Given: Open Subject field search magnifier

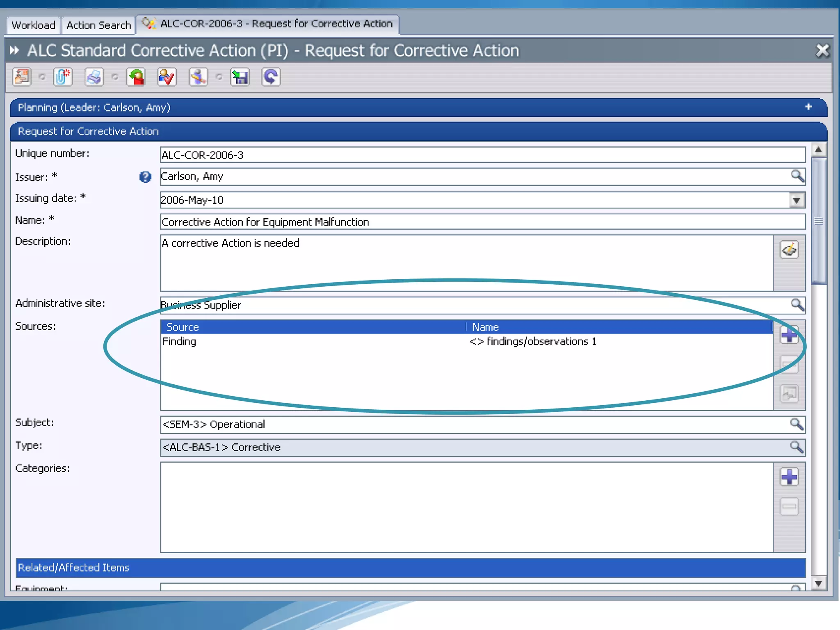Looking at the screenshot, I should [x=796, y=424].
